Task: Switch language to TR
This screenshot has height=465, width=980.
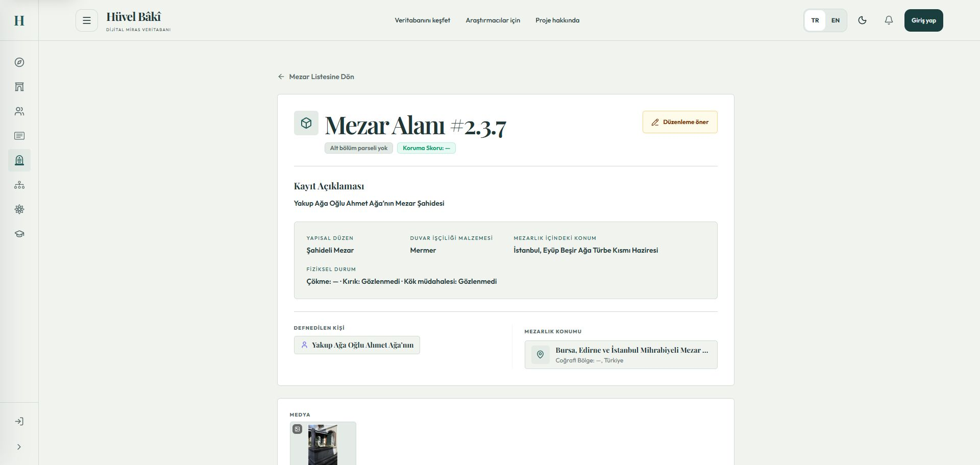Action: 815,20
